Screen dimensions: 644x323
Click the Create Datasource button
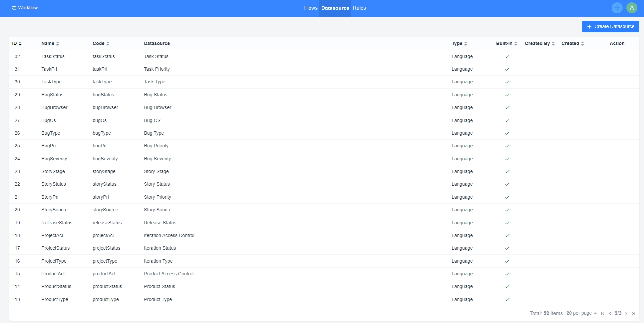(610, 27)
